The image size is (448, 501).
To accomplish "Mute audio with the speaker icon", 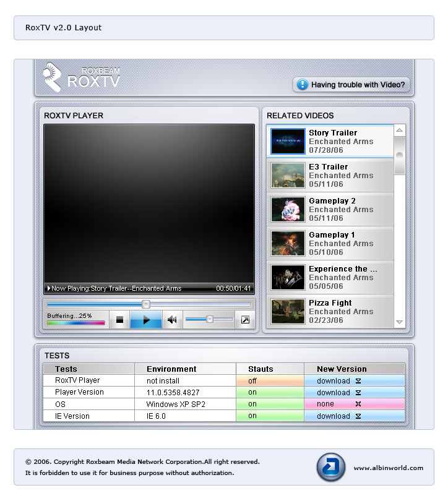I will (172, 320).
